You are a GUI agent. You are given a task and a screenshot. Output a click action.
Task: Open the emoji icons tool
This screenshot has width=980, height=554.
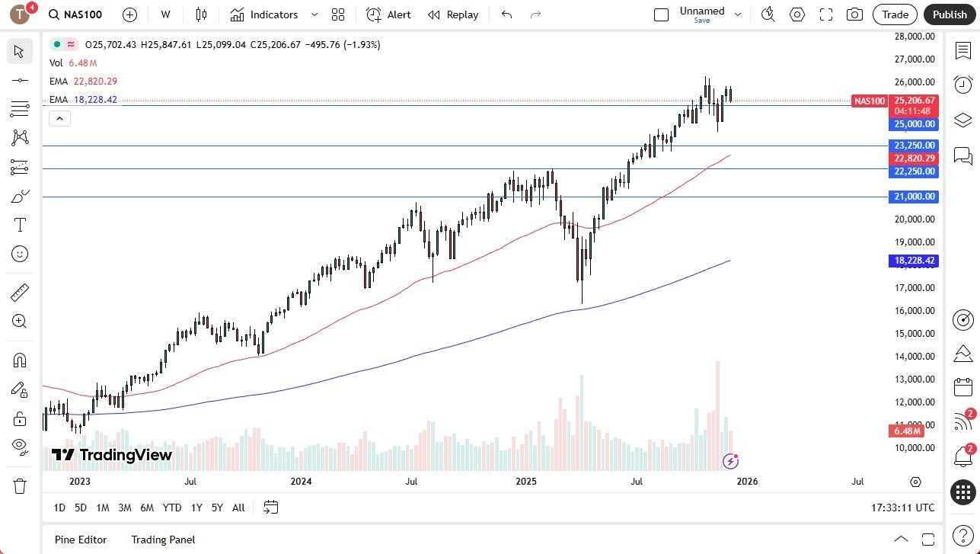[20, 254]
